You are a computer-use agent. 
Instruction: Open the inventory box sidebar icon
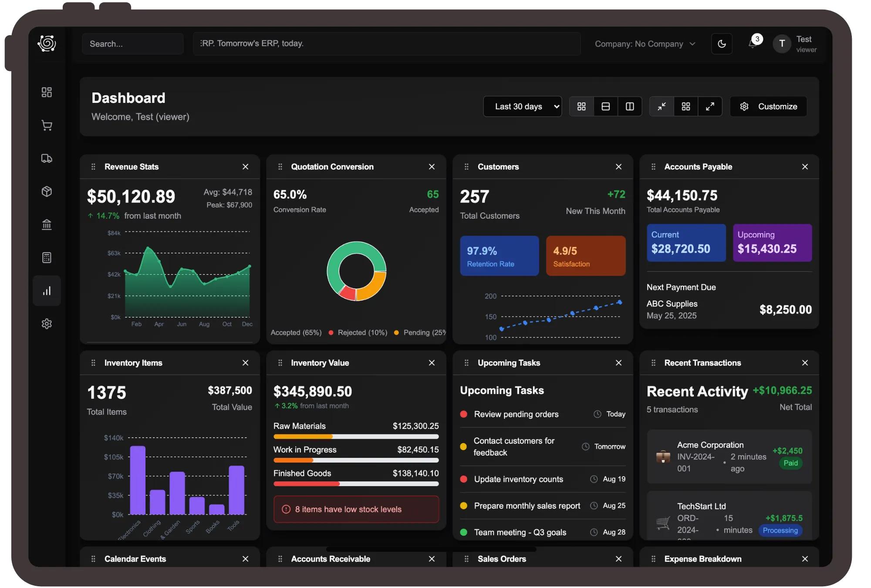coord(47,191)
